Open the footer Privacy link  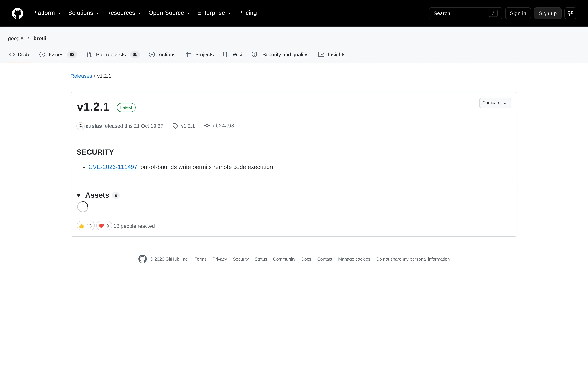[220, 259]
